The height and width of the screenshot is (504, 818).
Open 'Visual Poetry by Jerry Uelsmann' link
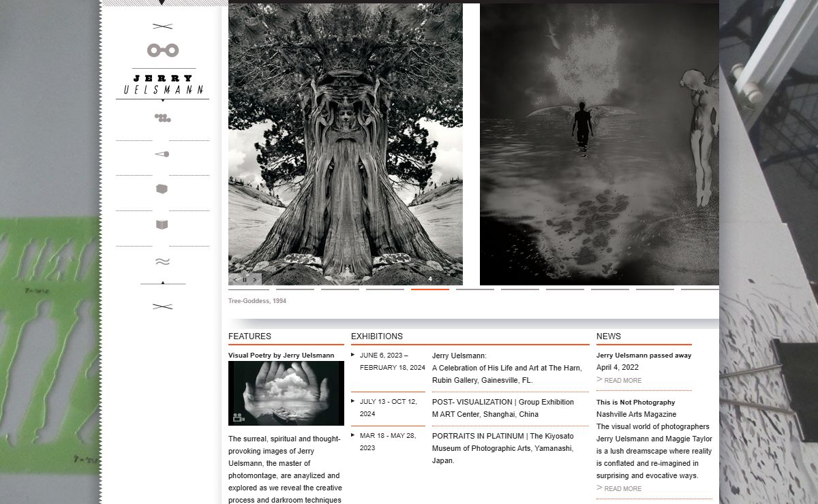pos(281,356)
